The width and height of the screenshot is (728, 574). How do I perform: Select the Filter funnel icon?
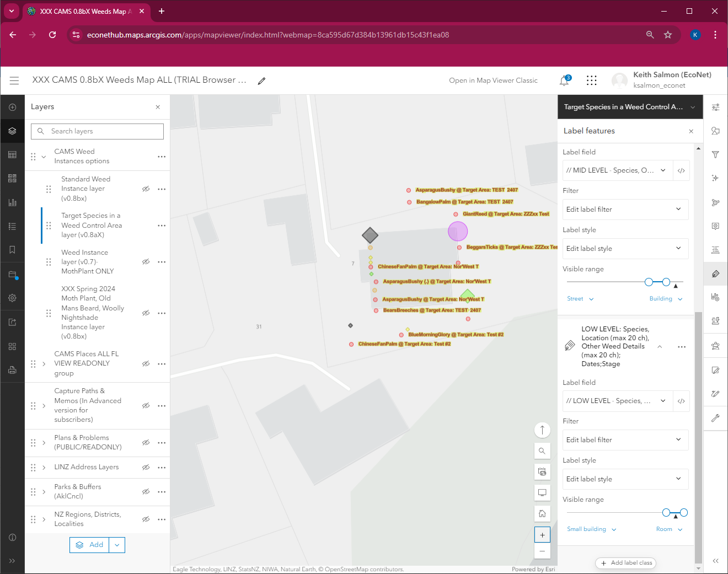coord(715,154)
